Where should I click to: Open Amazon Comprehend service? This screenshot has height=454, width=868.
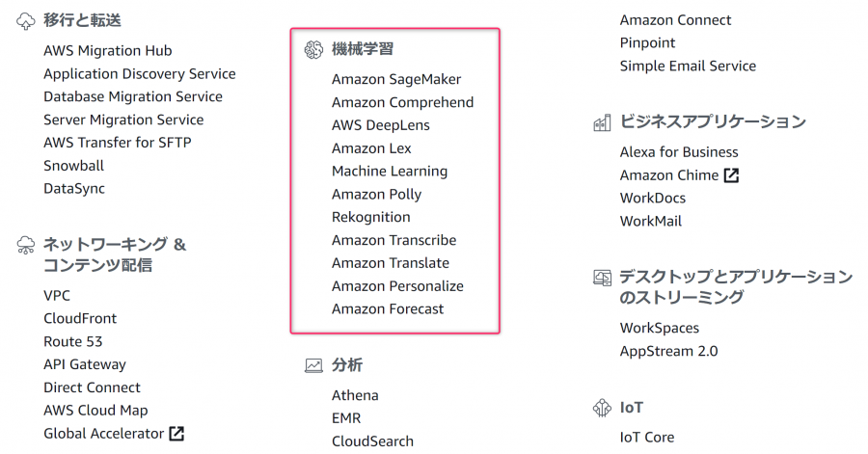tap(402, 103)
